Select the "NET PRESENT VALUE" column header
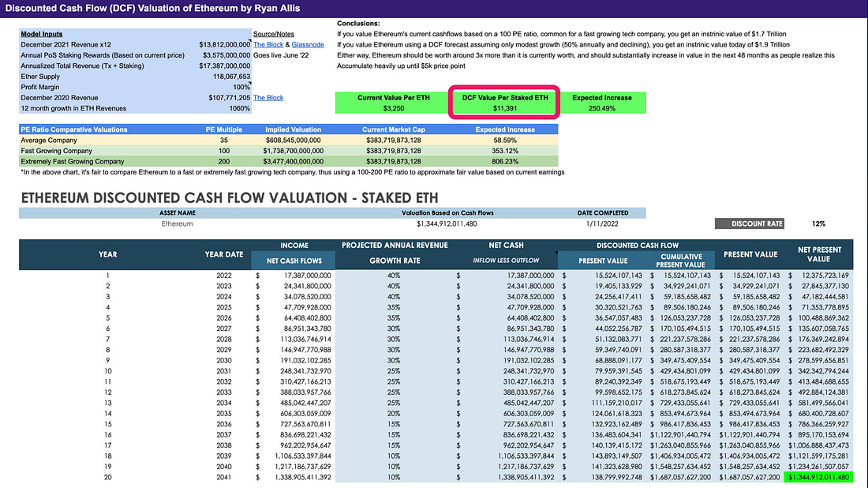The height and width of the screenshot is (488, 868). coord(819,255)
